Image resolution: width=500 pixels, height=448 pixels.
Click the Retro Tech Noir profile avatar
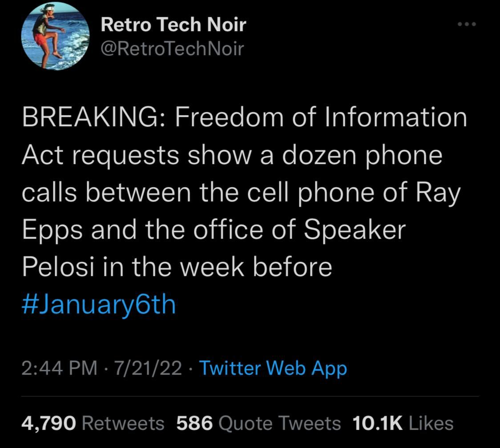(x=55, y=36)
